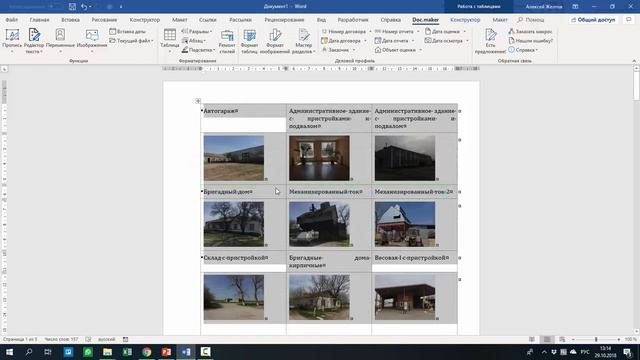Click the 100% zoom level
This screenshot has width=640, height=360.
pos(630,339)
